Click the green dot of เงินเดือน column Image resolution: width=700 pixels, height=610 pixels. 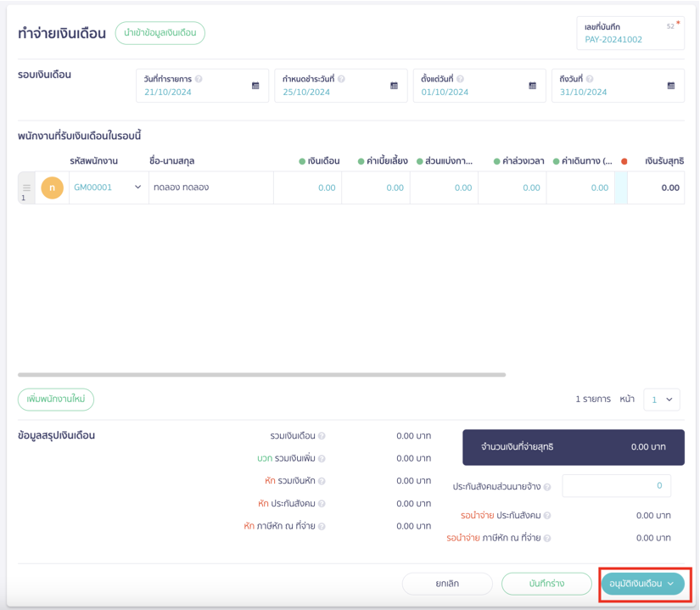point(302,161)
